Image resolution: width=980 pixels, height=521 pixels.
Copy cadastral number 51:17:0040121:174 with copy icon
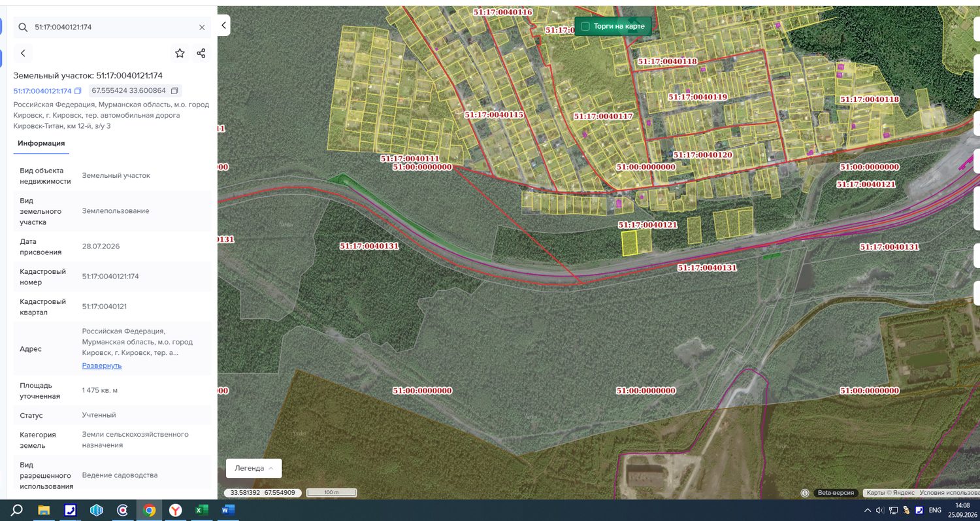(x=78, y=91)
